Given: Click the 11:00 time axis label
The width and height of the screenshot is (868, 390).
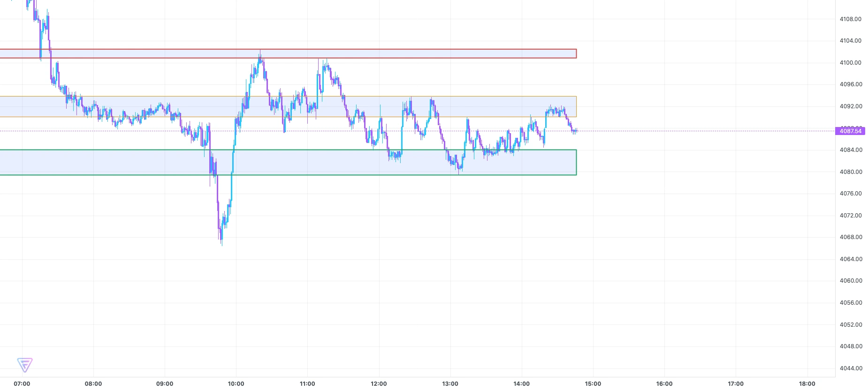Looking at the screenshot, I should 307,384.
